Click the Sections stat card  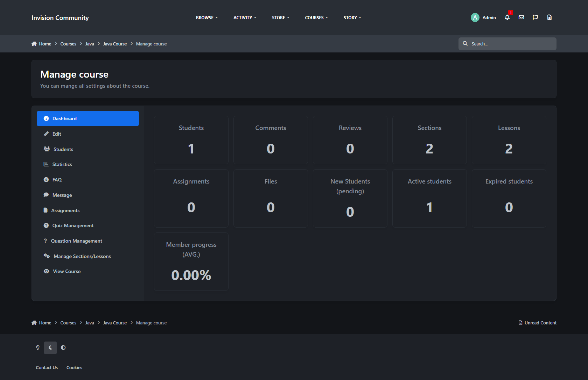(x=429, y=140)
